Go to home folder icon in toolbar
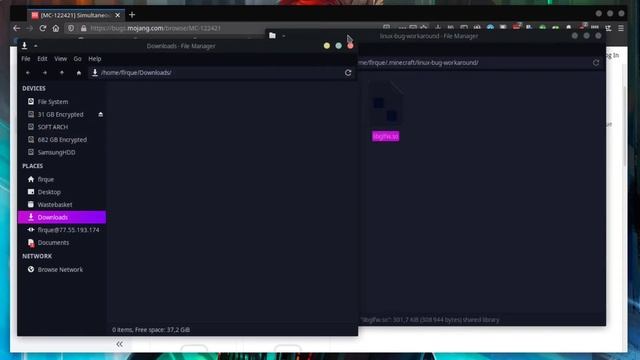Image resolution: width=640 pixels, height=360 pixels. coord(79,73)
